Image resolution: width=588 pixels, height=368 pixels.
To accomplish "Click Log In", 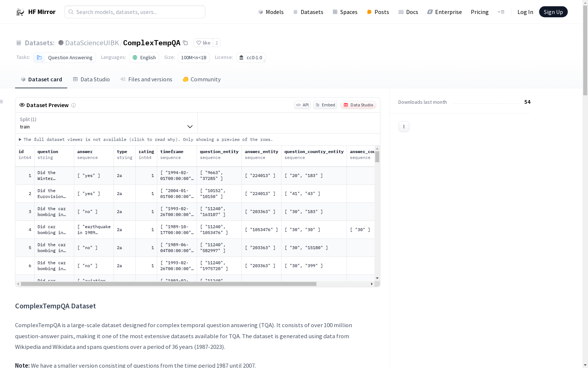I will click(525, 12).
